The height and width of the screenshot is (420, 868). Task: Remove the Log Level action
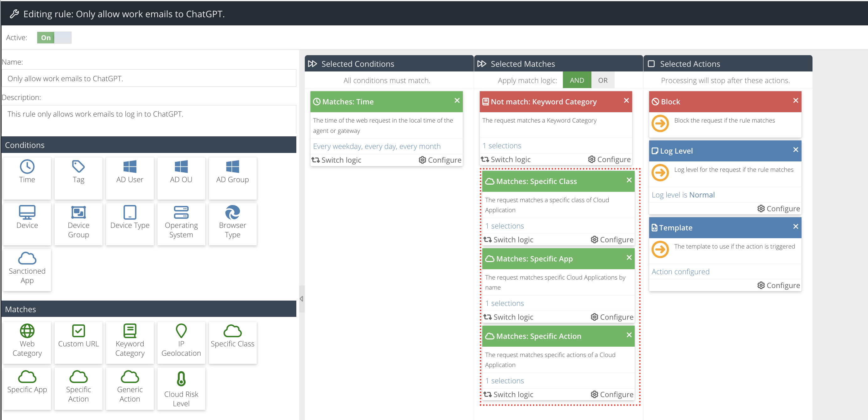point(796,150)
